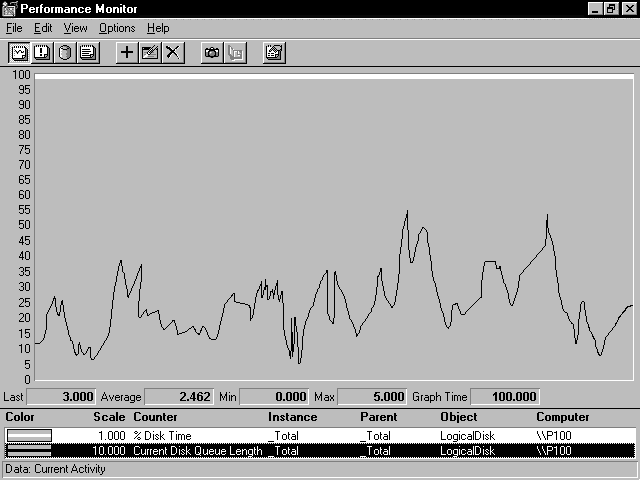Click the Bookmark toolbar icon
The image size is (640, 480).
coord(235,53)
